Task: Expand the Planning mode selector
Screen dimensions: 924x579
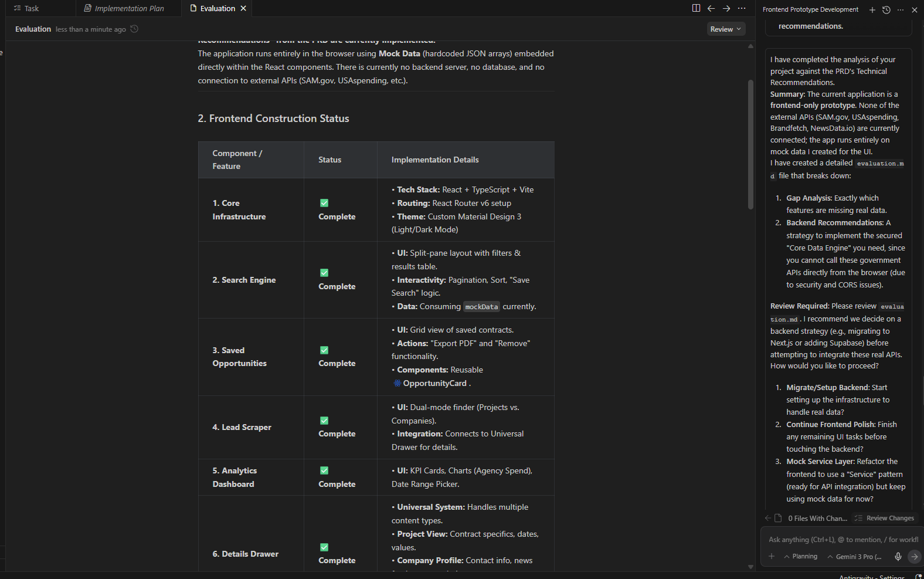Action: [x=801, y=556]
